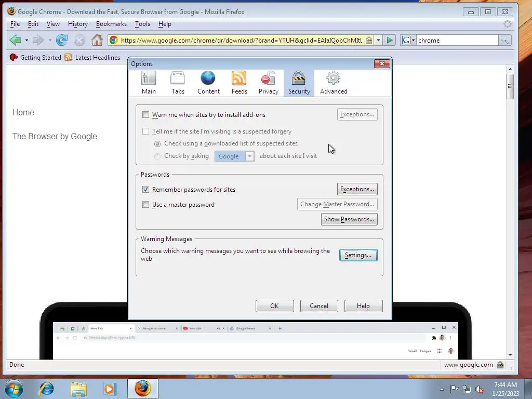This screenshot has height=399, width=532.
Task: Click in the URL address field
Action: point(241,41)
